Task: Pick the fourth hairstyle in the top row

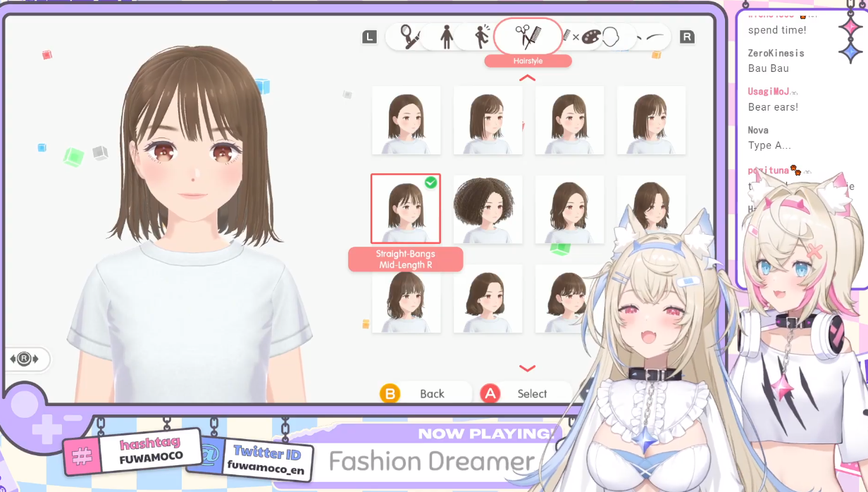Action: point(652,121)
